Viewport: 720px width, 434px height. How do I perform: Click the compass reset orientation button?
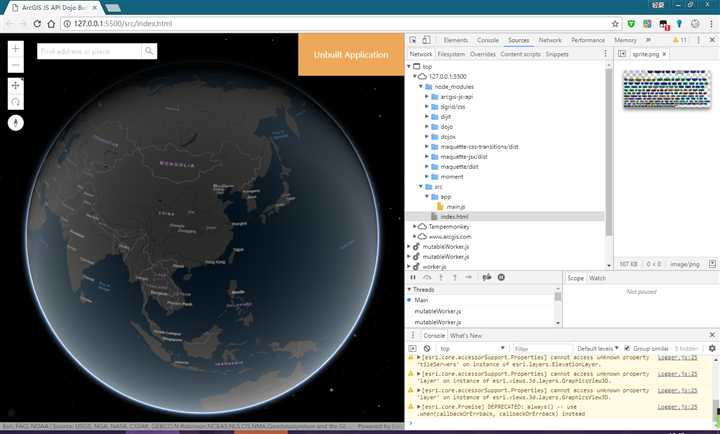point(16,123)
